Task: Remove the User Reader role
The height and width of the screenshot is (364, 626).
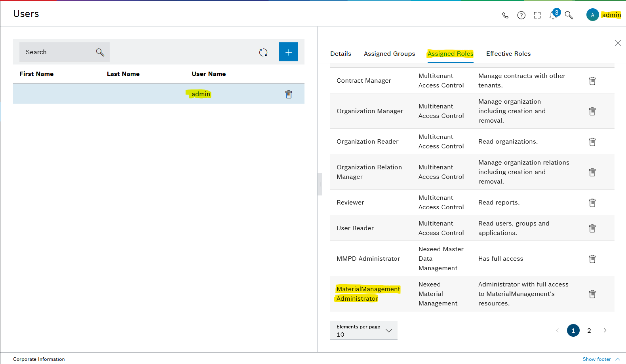Action: pyautogui.click(x=592, y=228)
